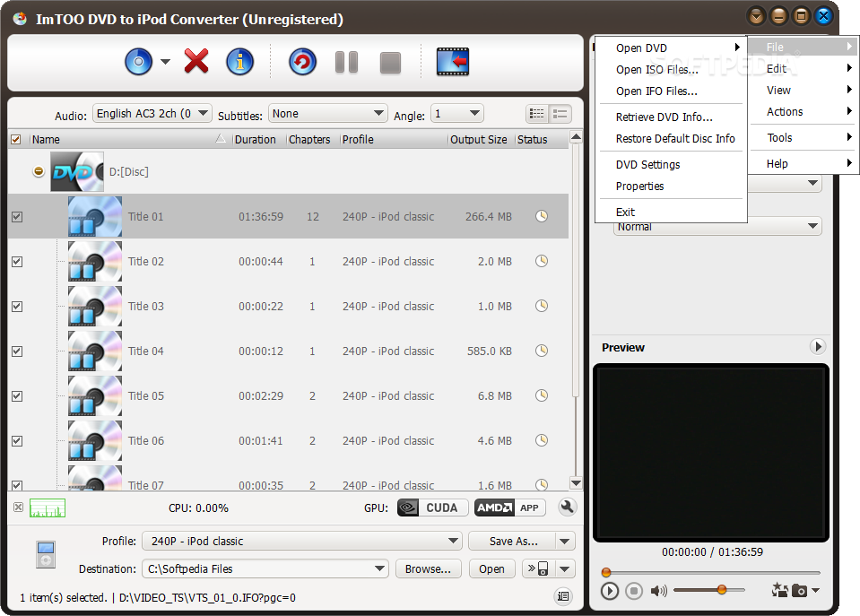
Task: Toggle NVIDIA CUDA GPU acceleration
Action: pos(432,508)
